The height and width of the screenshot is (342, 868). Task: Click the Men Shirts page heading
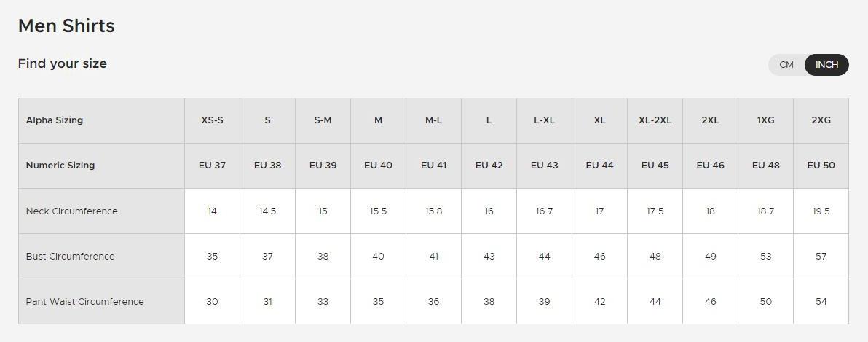[66, 26]
